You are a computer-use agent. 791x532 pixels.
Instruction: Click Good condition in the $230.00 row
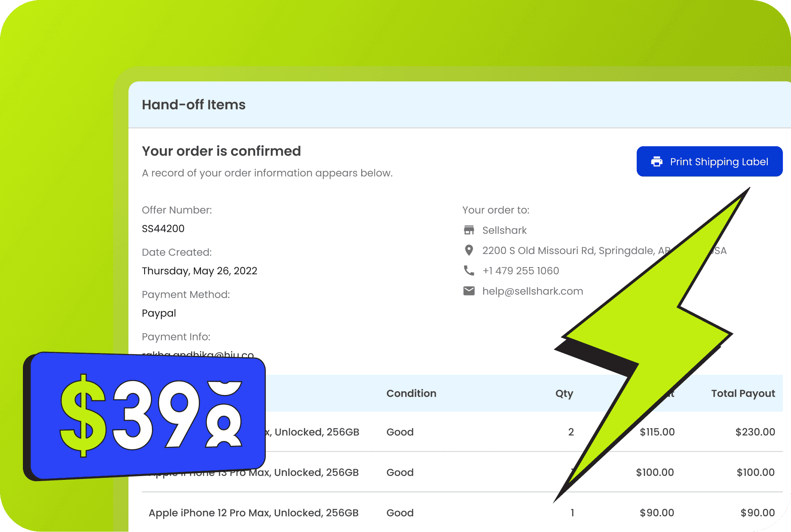point(400,432)
